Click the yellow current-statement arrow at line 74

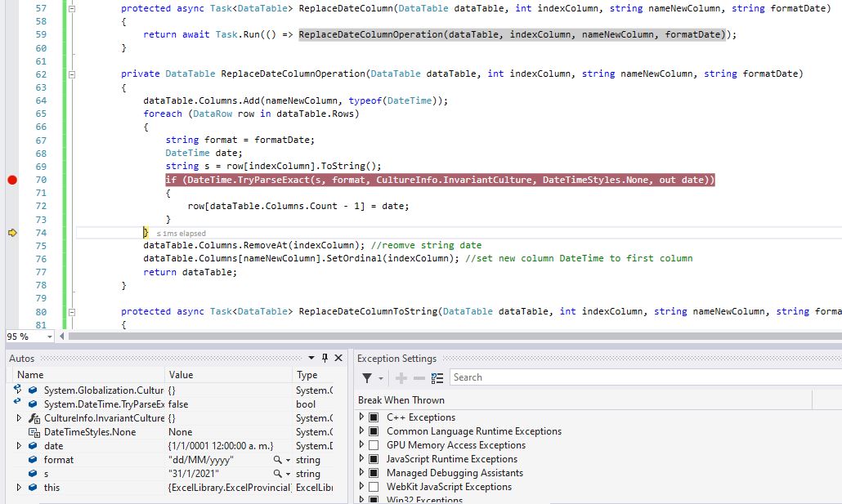coord(12,233)
